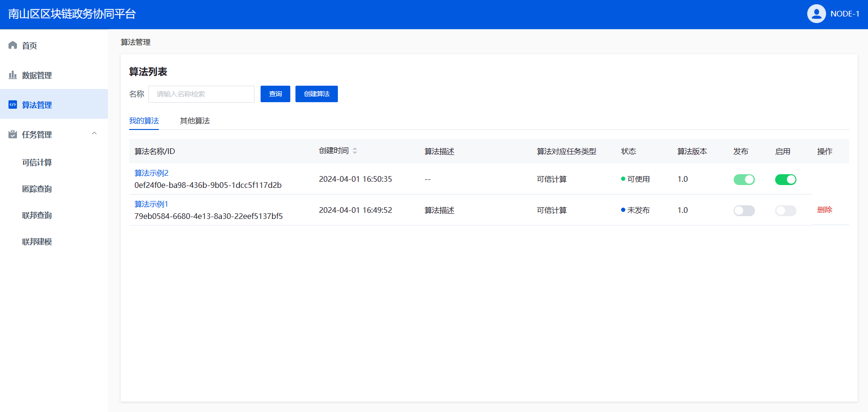Click the 发布 column header

[x=741, y=151]
